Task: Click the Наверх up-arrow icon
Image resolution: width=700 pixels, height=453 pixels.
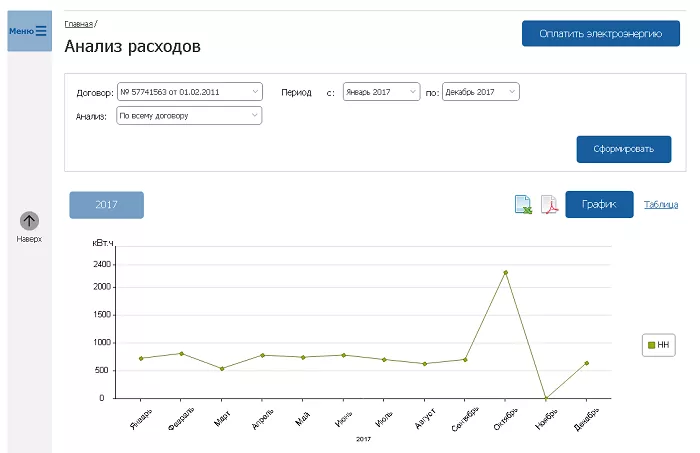Action: pos(29,221)
